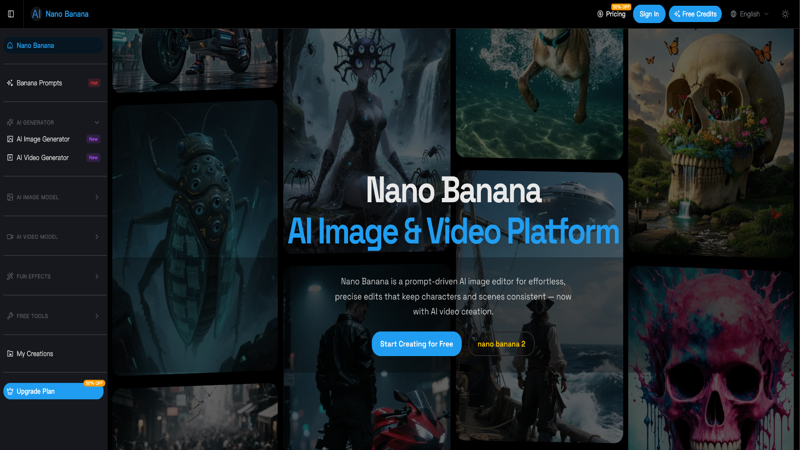Expand the Fun Effects section chevron

(x=96, y=276)
